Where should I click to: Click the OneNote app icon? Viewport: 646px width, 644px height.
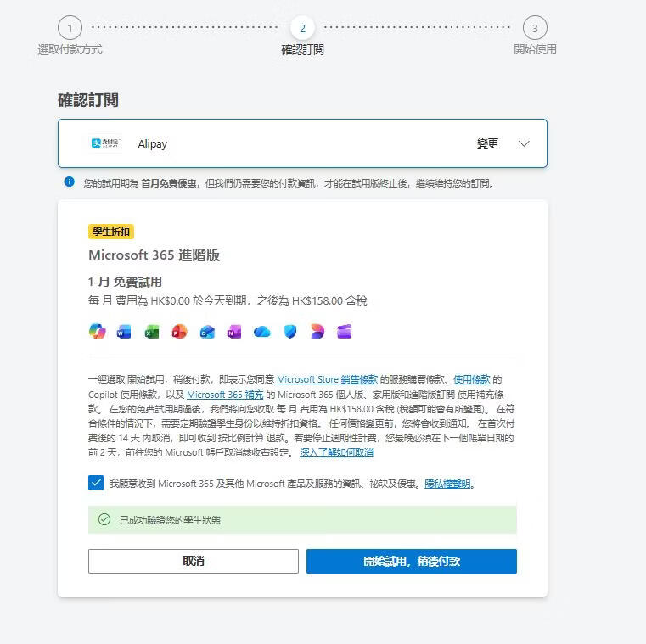tap(234, 332)
